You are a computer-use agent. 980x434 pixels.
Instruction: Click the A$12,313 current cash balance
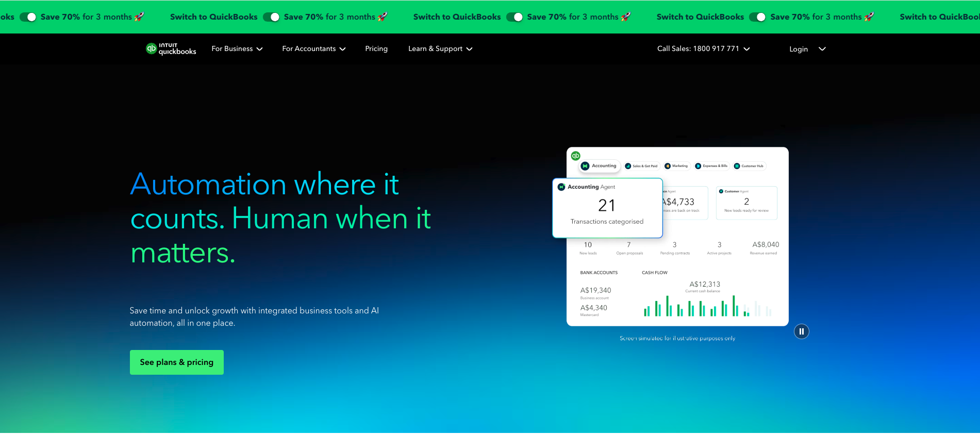[x=704, y=287]
